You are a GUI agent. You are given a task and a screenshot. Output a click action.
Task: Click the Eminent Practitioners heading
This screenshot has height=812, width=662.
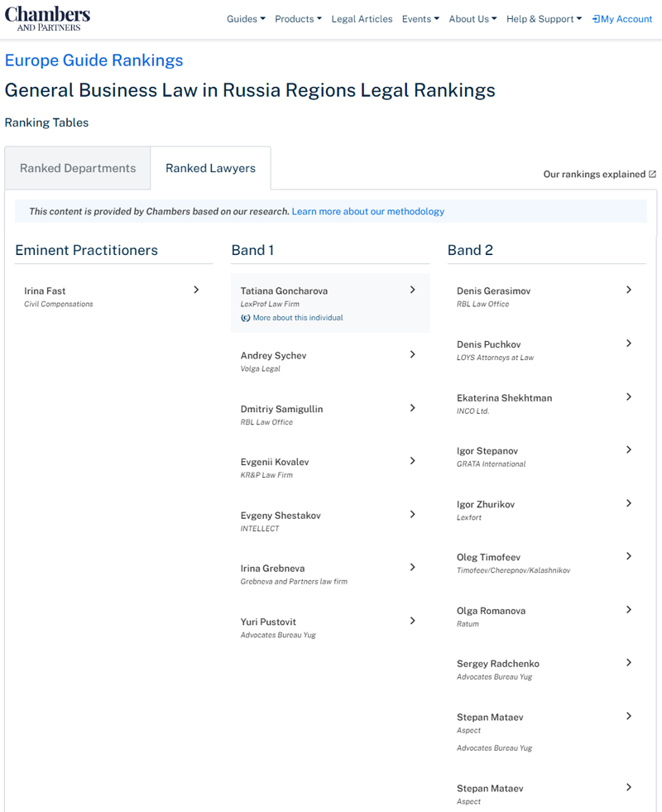(x=86, y=250)
